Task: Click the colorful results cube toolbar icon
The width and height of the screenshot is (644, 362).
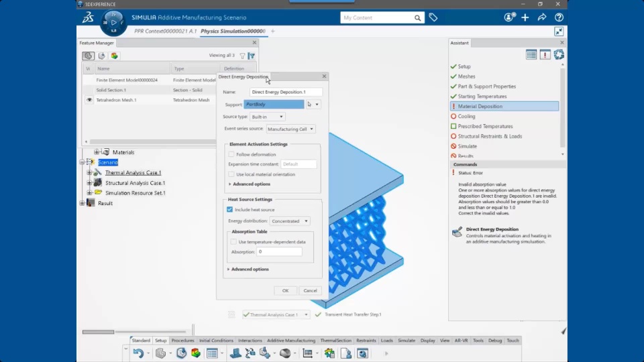Action: coord(196,353)
